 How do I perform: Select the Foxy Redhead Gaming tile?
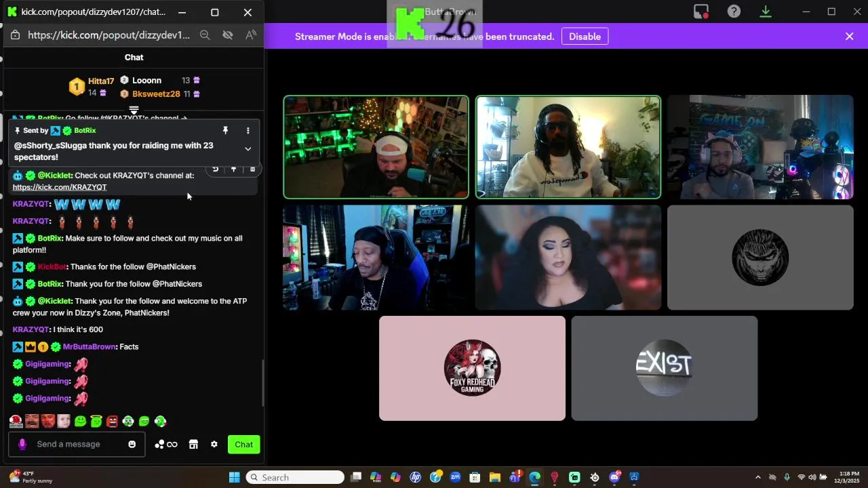472,368
